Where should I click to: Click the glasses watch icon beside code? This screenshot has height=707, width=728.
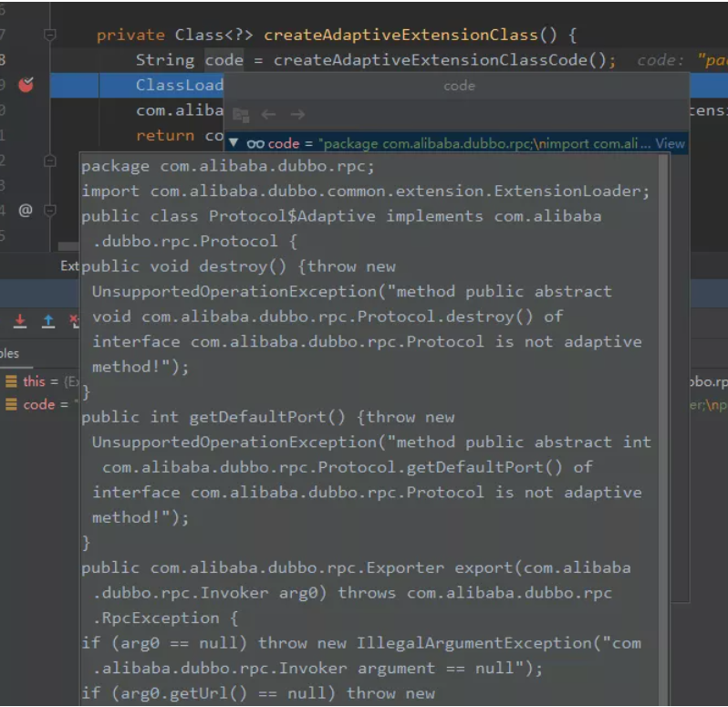(255, 143)
